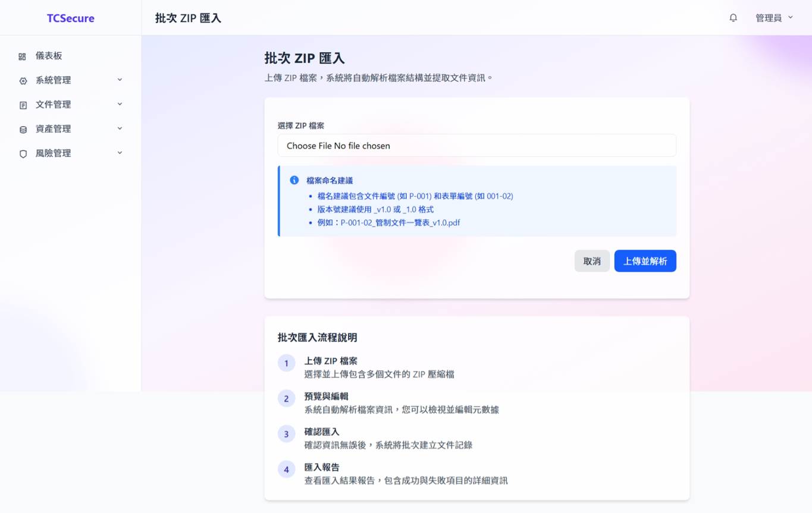The image size is (812, 513).
Task: Go to 儀表板 in the sidebar
Action: (x=49, y=56)
